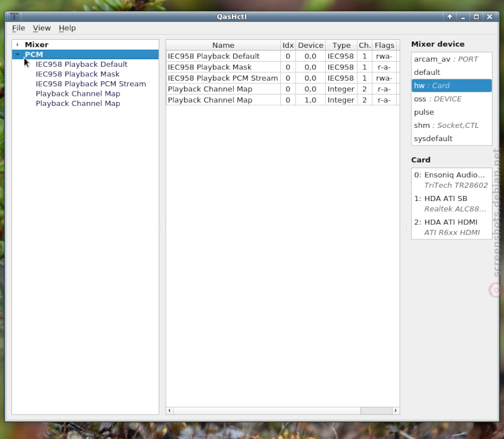The height and width of the screenshot is (439, 504).
Task: Open the Help menu
Action: click(67, 28)
